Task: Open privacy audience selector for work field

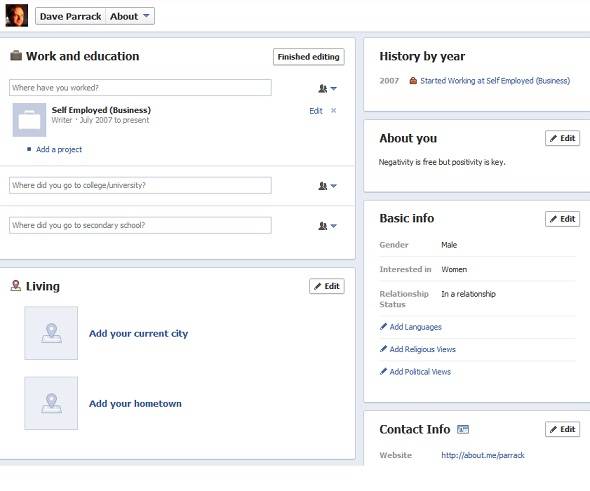Action: (x=327, y=88)
